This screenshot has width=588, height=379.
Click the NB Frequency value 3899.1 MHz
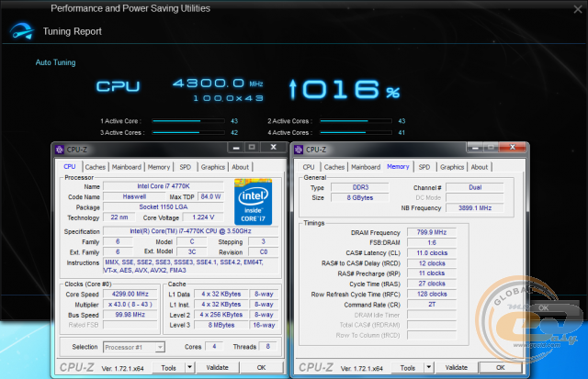475,207
